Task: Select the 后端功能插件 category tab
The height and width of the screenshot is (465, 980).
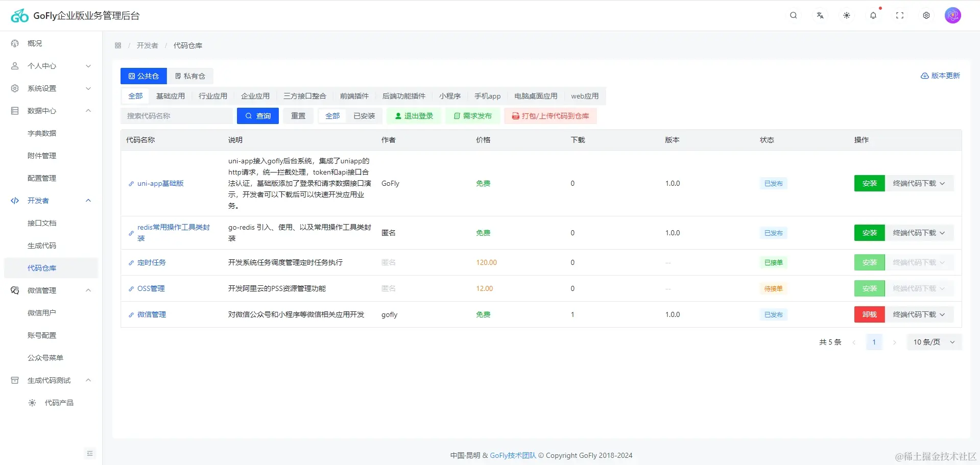Action: (x=404, y=96)
